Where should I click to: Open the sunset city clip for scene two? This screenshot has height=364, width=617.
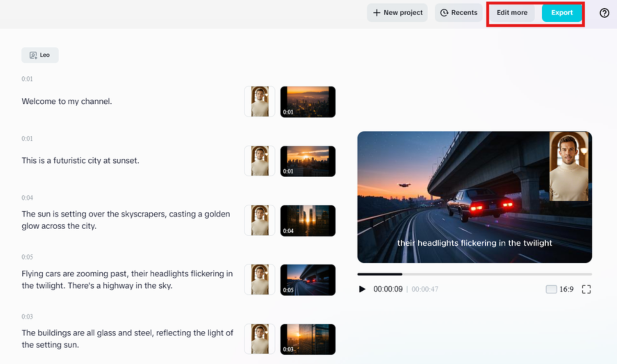[x=308, y=160]
